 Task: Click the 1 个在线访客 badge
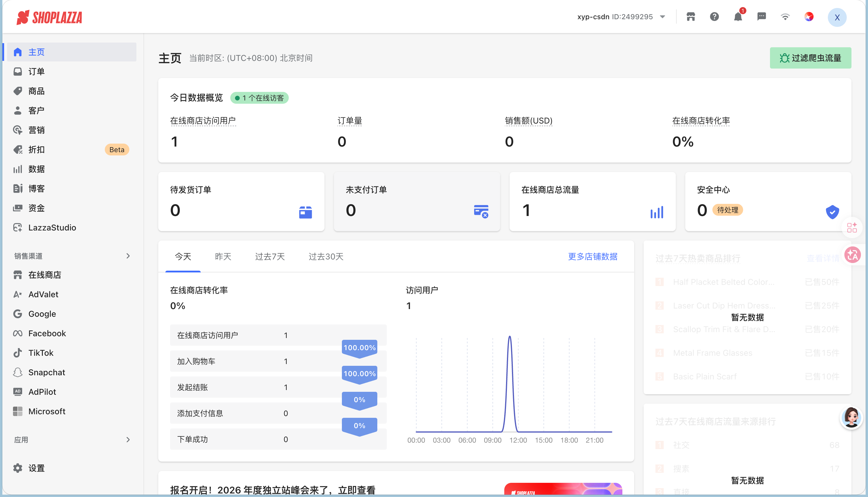(x=259, y=98)
